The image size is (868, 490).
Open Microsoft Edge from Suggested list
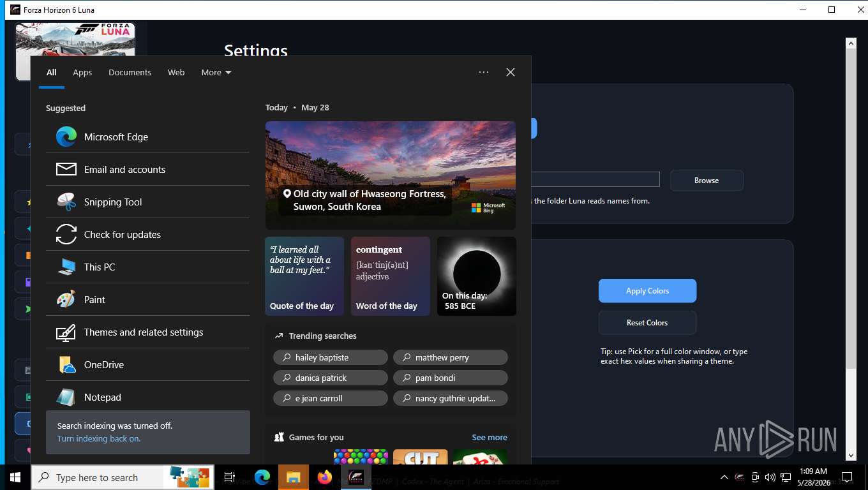tap(147, 137)
